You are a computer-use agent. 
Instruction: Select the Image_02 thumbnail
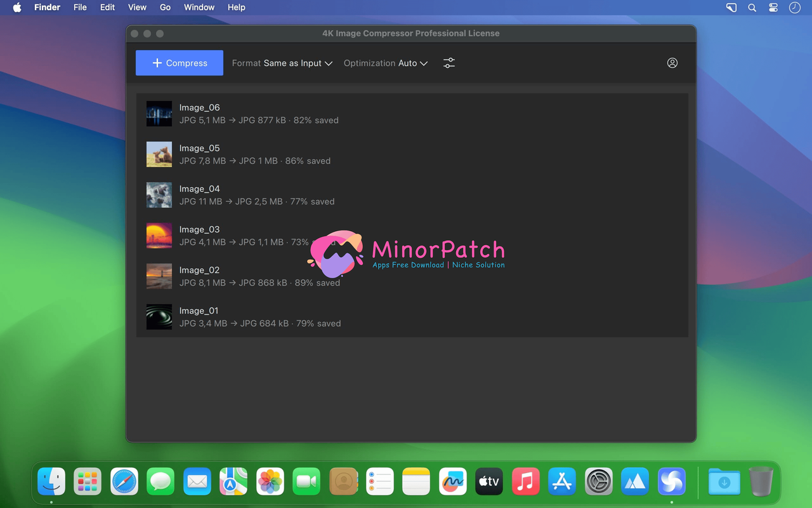tap(159, 276)
